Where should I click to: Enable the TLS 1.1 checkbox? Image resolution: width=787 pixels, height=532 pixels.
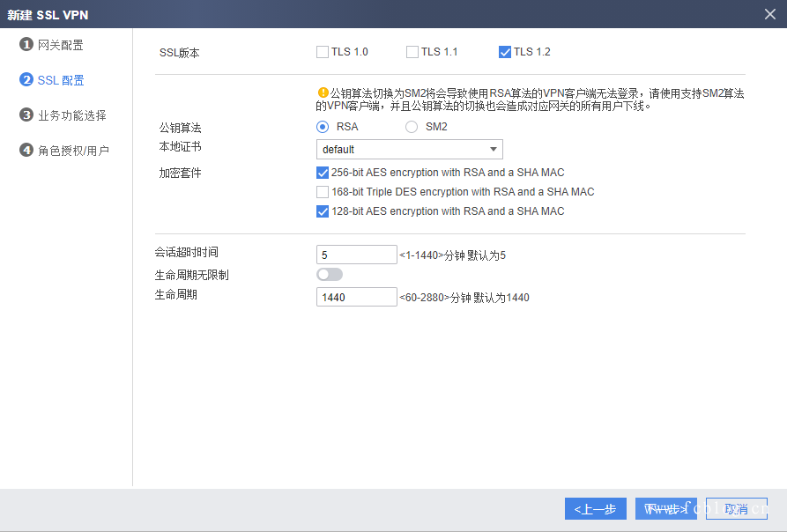(412, 52)
